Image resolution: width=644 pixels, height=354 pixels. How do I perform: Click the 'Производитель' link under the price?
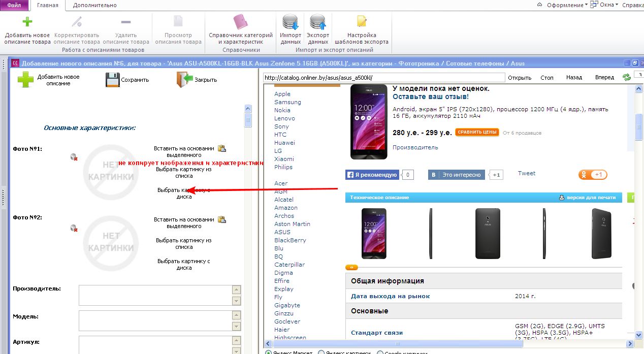[x=415, y=147]
